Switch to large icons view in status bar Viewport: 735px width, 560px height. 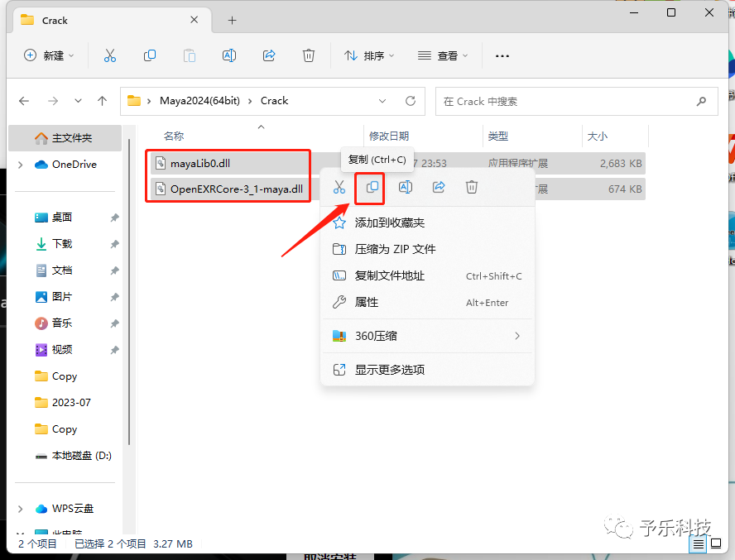click(x=716, y=543)
